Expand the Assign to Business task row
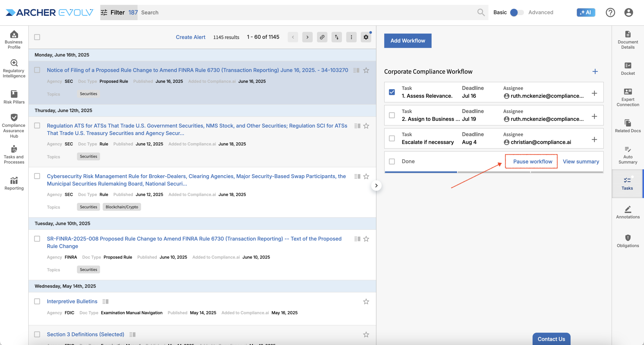The image size is (644, 345). pyautogui.click(x=594, y=116)
